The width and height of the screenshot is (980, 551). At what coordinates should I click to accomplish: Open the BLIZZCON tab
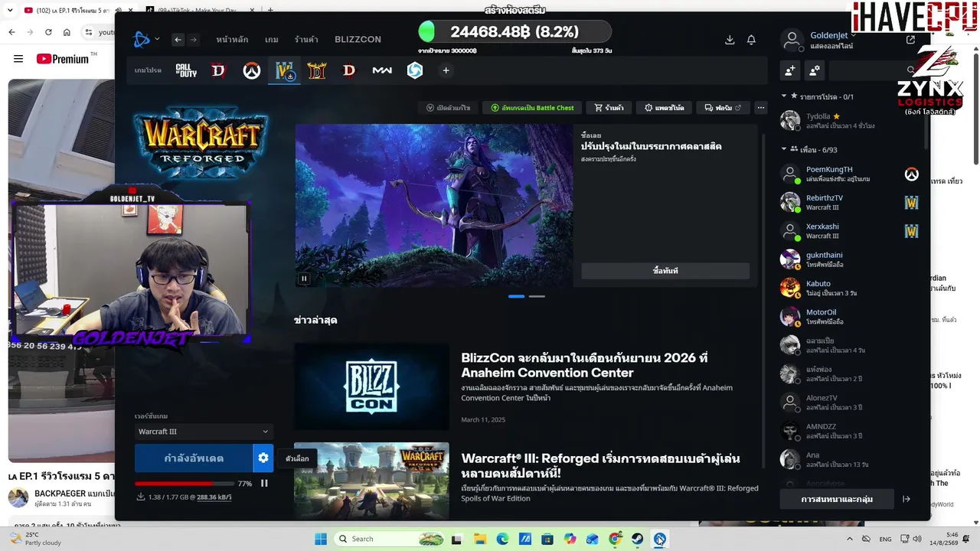coord(358,40)
